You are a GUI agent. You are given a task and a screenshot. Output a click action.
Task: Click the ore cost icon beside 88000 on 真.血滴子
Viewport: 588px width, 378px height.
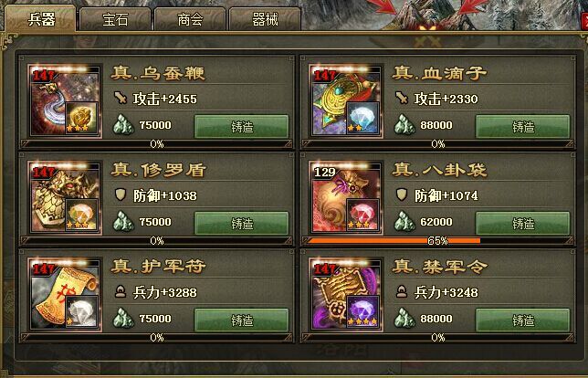point(404,125)
